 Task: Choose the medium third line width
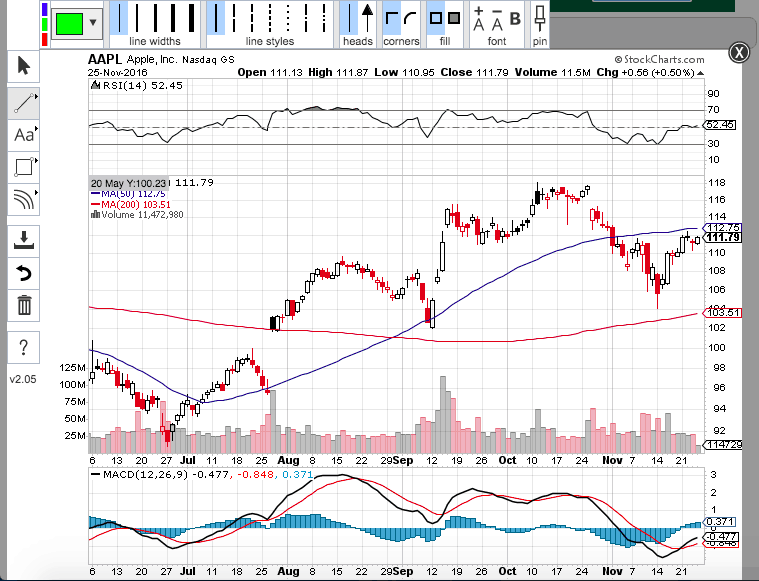coord(155,18)
